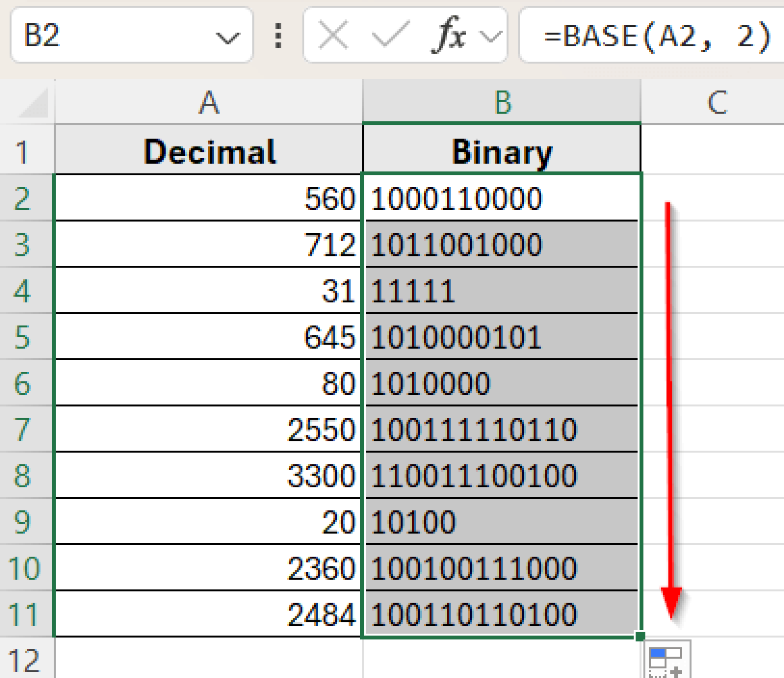Click the Cancel (X) icon in formula bar
Viewport: 784px width, 678px height.
point(332,34)
